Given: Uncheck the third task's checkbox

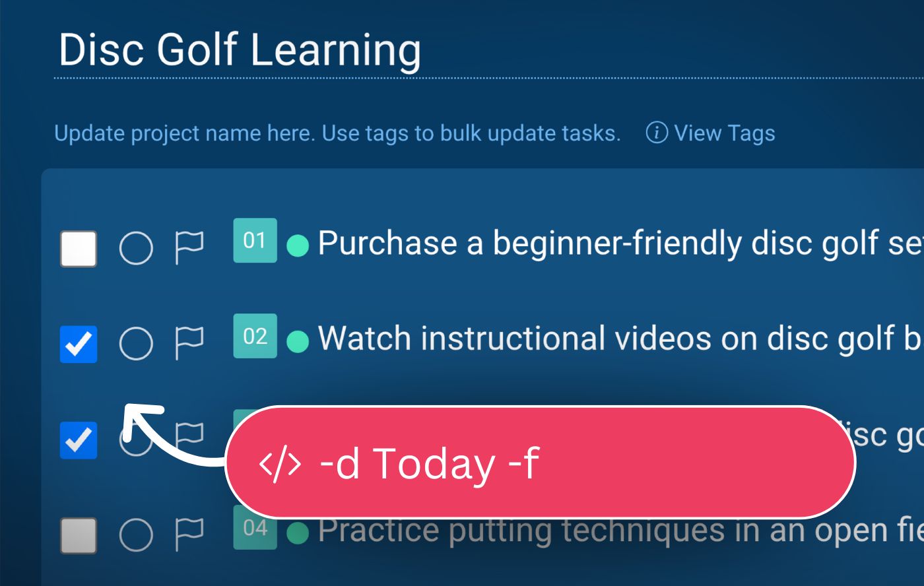Looking at the screenshot, I should click(79, 440).
